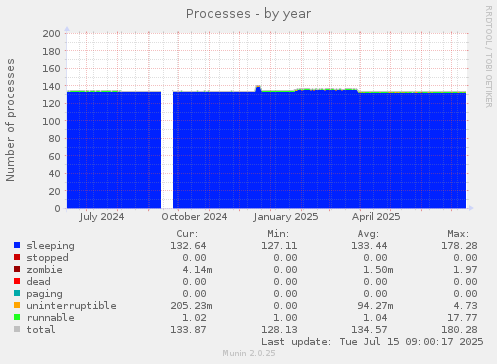Viewport: 497px width, 364px height.
Task: Click the 'January 2025' x-axis label
Action: tap(286, 217)
